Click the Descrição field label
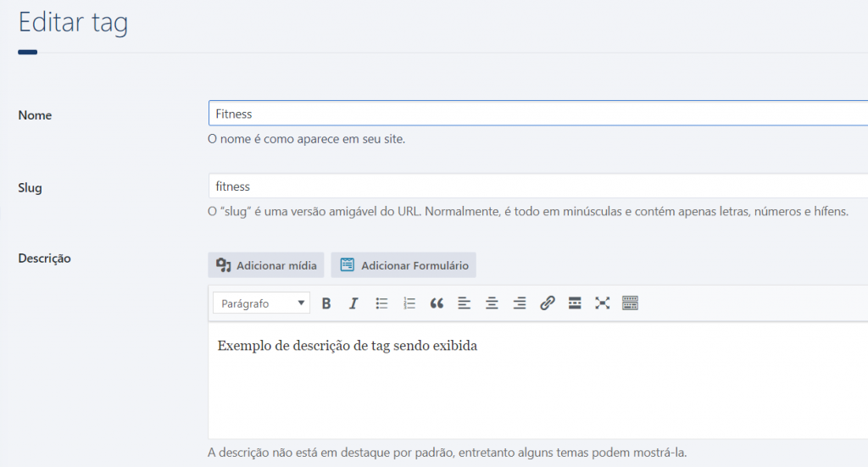 coord(44,259)
